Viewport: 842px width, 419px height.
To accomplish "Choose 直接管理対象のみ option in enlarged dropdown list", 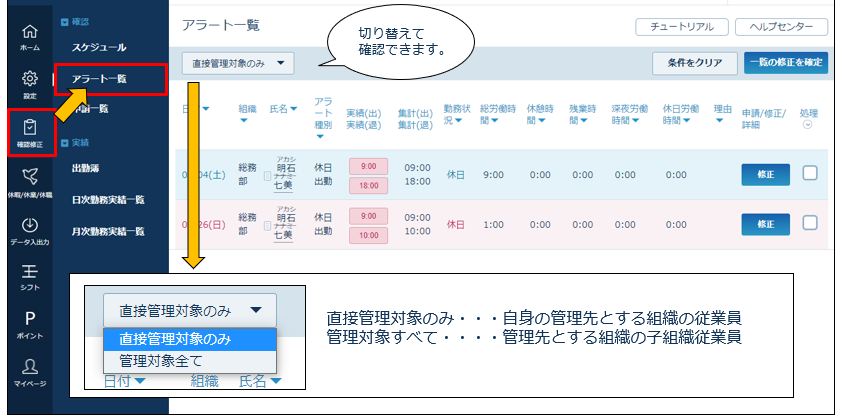I will [190, 340].
